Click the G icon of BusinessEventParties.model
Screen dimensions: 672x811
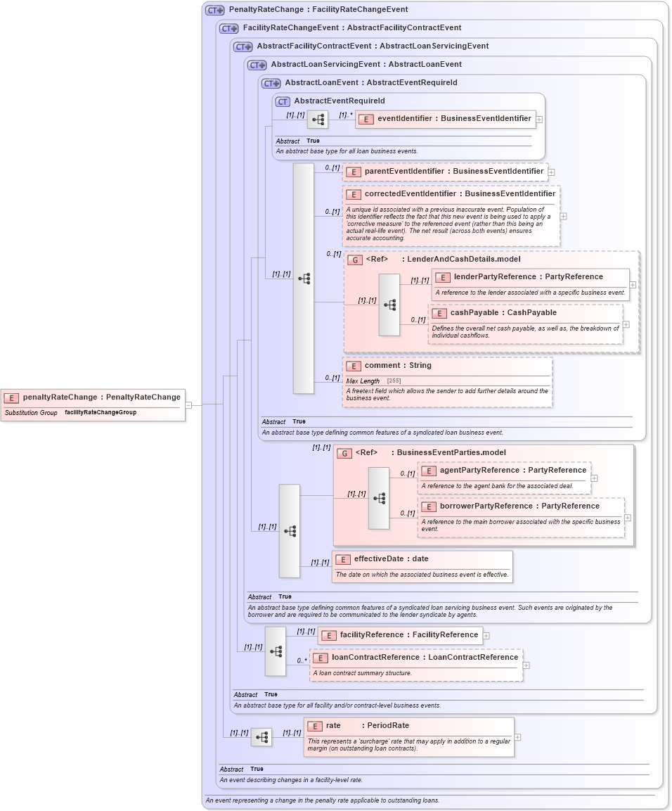point(345,452)
